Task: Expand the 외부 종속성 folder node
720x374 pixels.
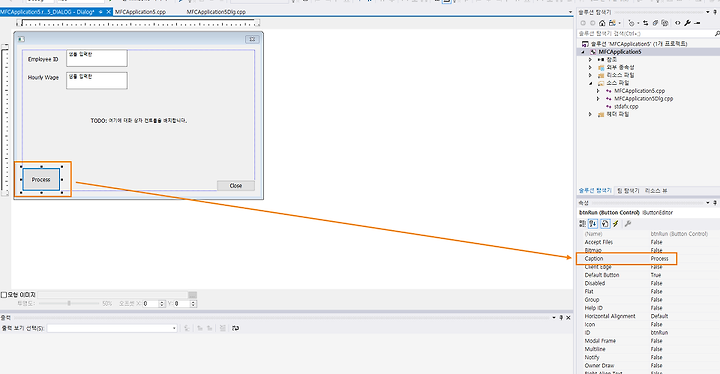Action: click(591, 68)
